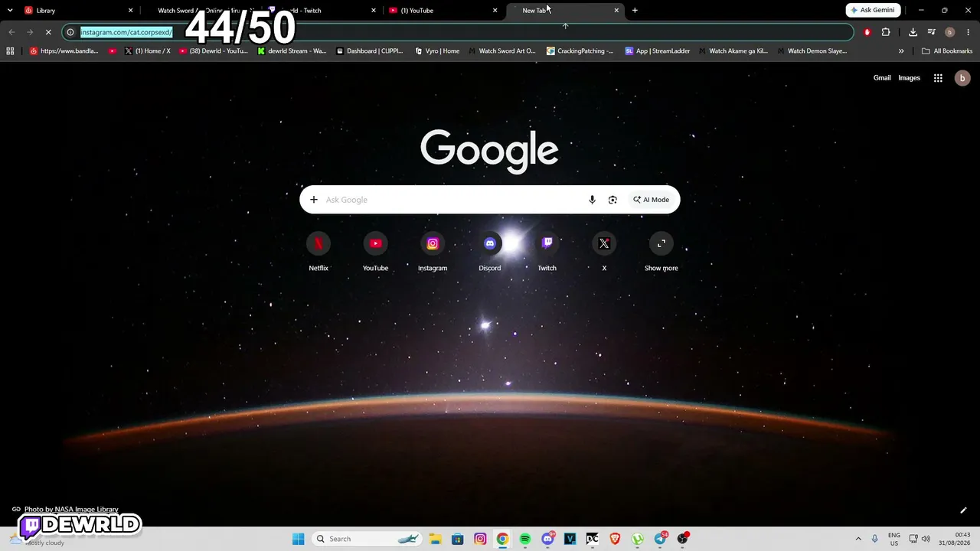This screenshot has width=980, height=551.
Task: Close the New Tab tab
Action: tap(616, 10)
